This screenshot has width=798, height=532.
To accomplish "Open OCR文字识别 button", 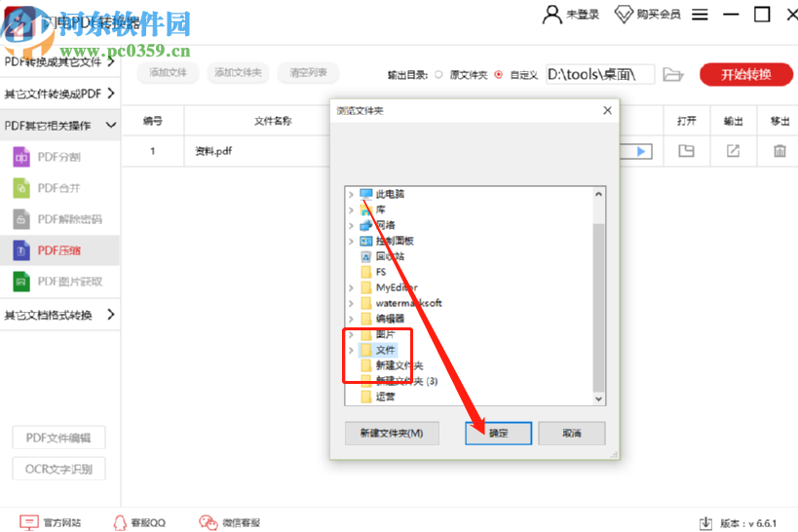I will tap(58, 469).
